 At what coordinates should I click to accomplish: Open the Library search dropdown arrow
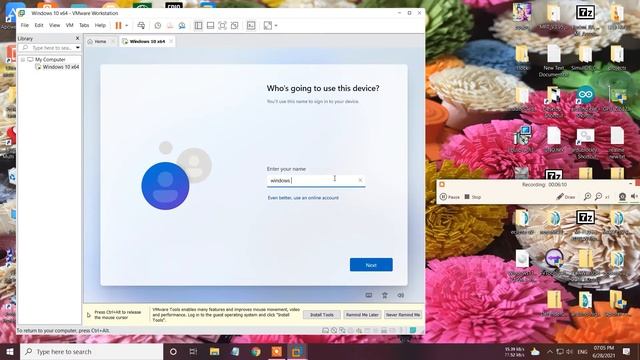click(78, 48)
